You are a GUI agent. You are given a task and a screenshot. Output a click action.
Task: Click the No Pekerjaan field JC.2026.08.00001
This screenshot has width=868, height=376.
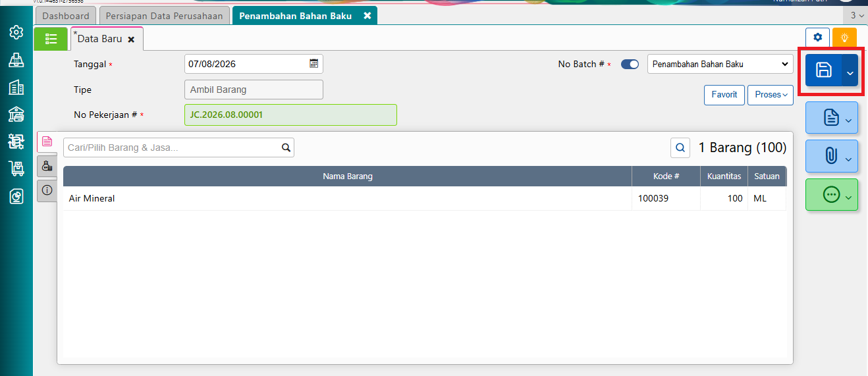point(290,115)
